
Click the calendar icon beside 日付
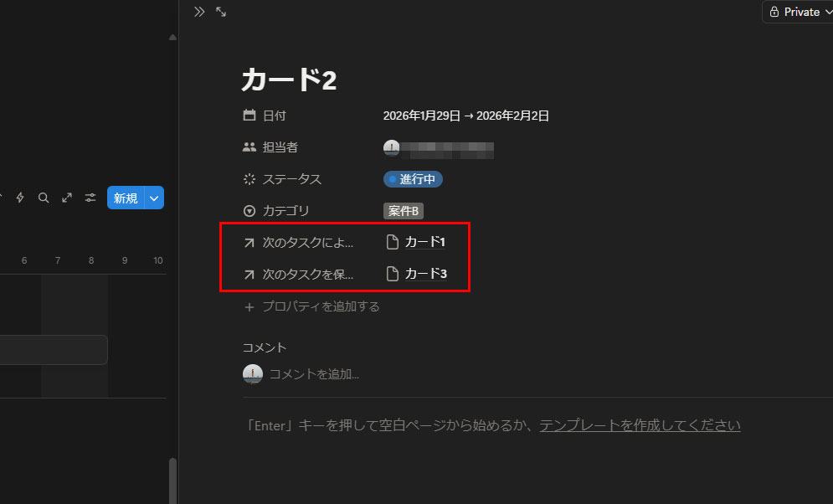coord(249,116)
